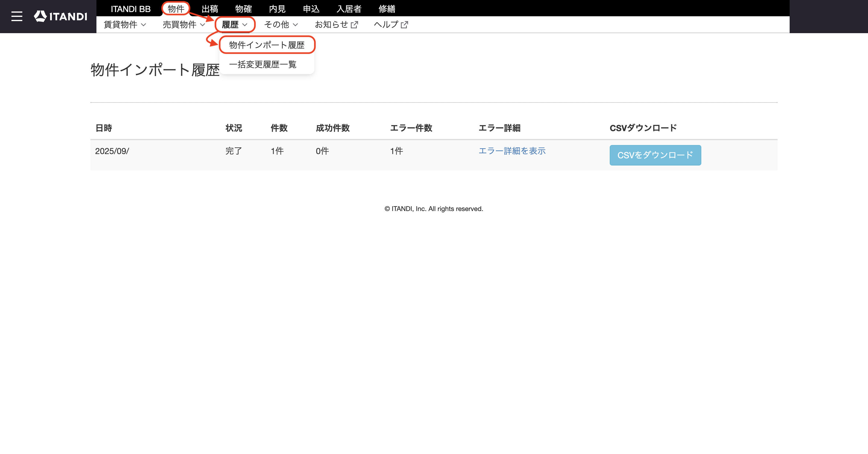Expand the 売買物件 dropdown

pos(184,25)
